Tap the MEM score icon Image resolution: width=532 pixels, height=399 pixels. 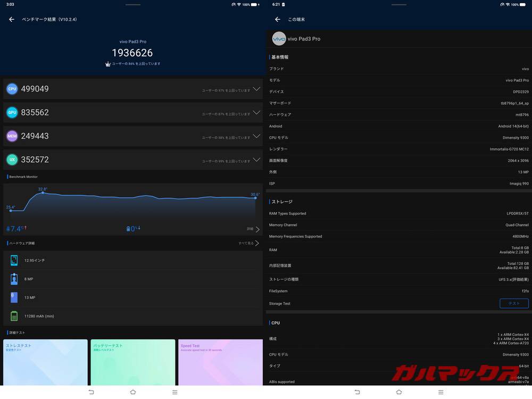tap(12, 136)
